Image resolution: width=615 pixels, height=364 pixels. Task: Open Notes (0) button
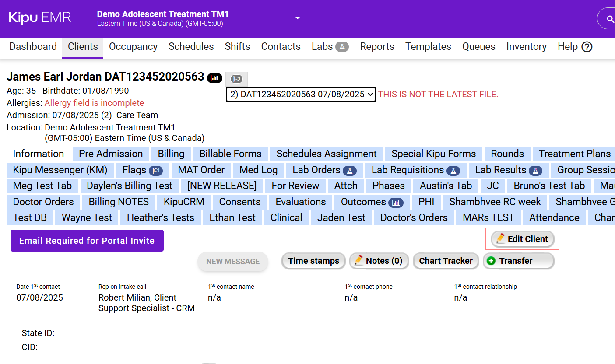379,261
